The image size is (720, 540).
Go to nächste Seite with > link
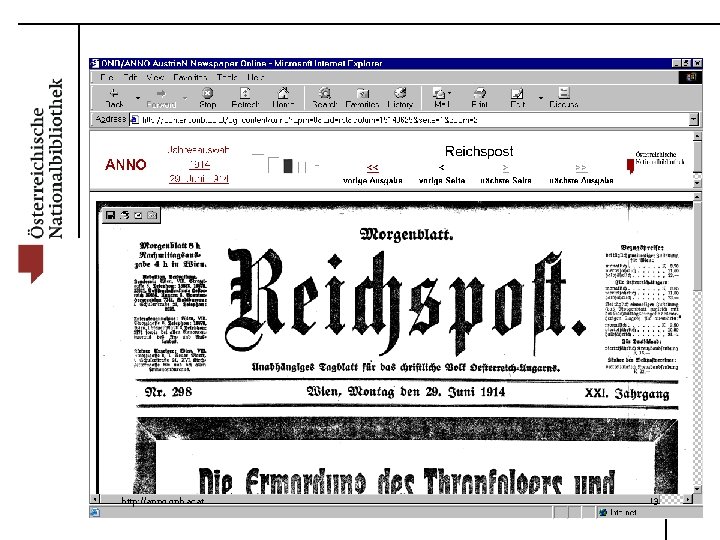[506, 168]
